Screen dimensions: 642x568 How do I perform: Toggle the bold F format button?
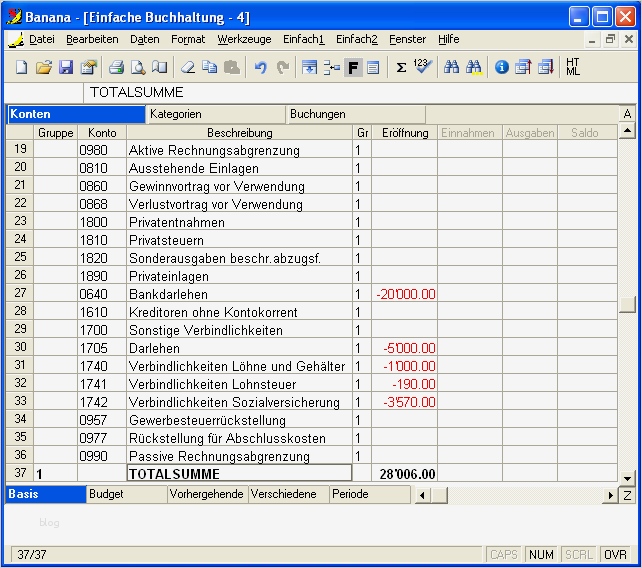click(x=353, y=67)
